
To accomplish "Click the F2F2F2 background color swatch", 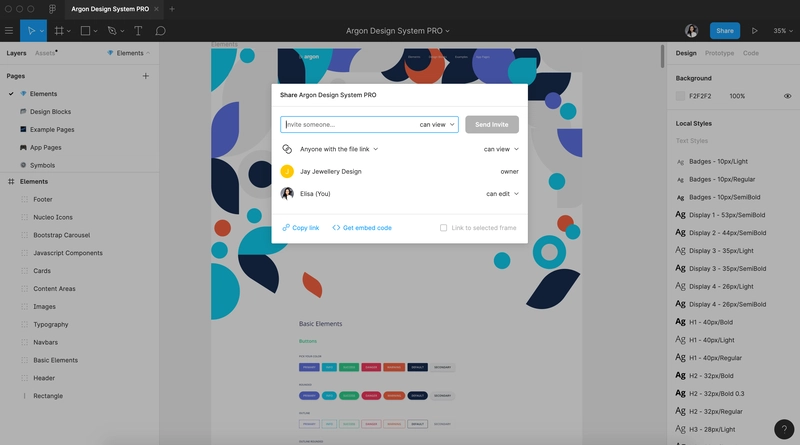I will [x=680, y=96].
